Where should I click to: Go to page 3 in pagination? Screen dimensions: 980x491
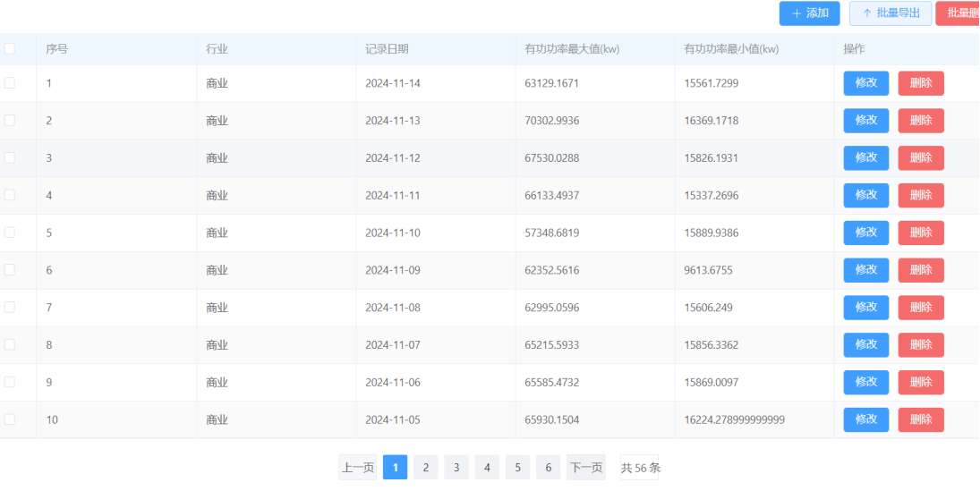click(456, 467)
